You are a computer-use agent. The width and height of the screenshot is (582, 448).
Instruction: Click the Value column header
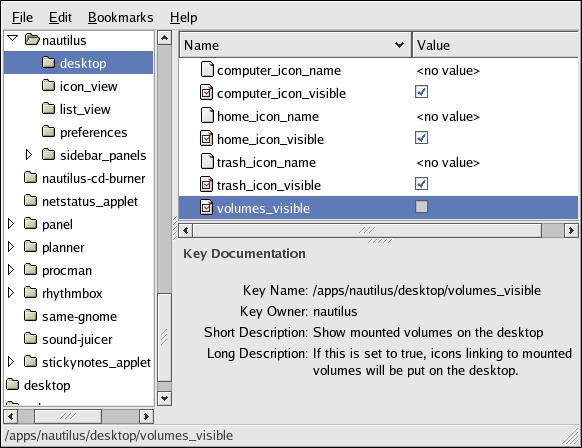496,45
